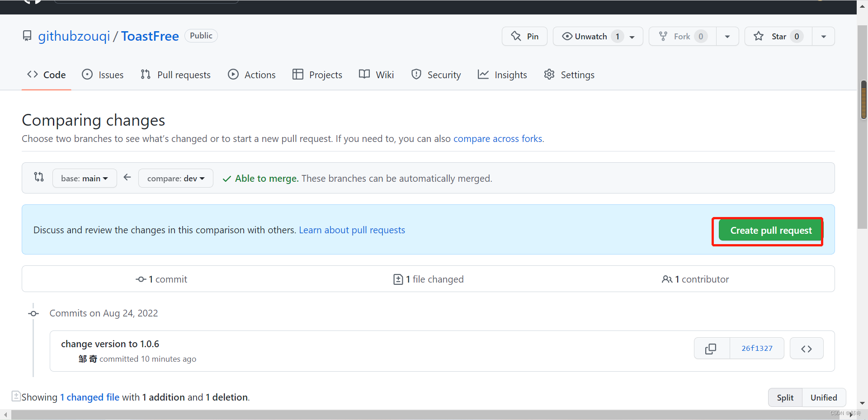Copy the full commit SHA

(712, 349)
